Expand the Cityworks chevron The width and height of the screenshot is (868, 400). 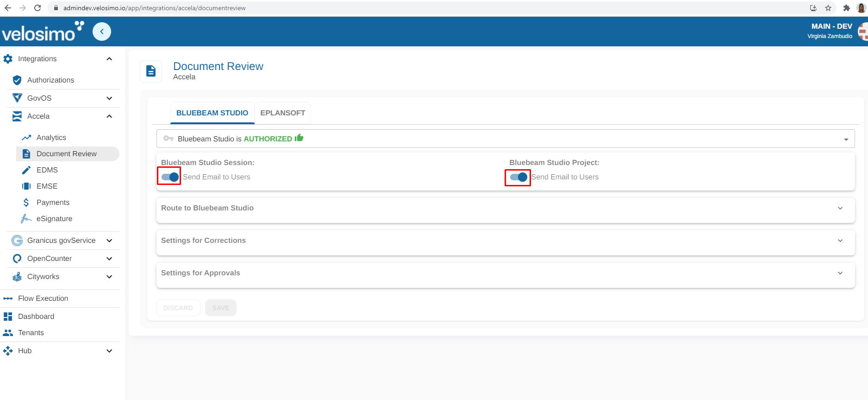pos(109,277)
